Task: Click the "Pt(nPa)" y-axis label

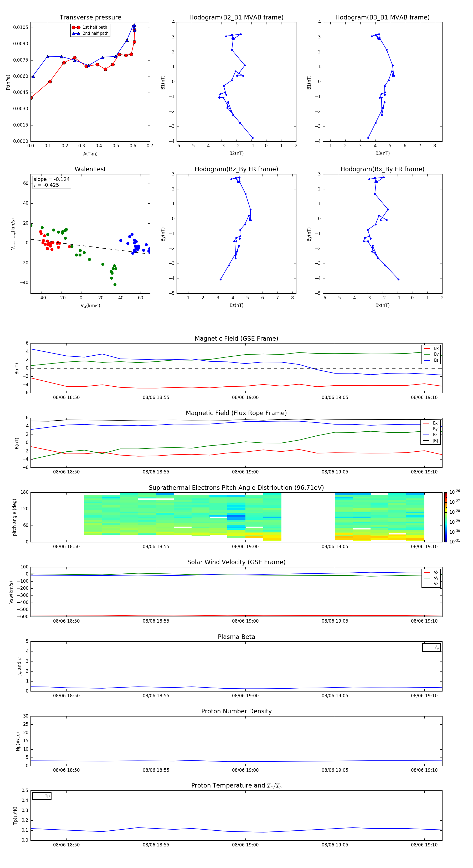Action: (x=8, y=82)
